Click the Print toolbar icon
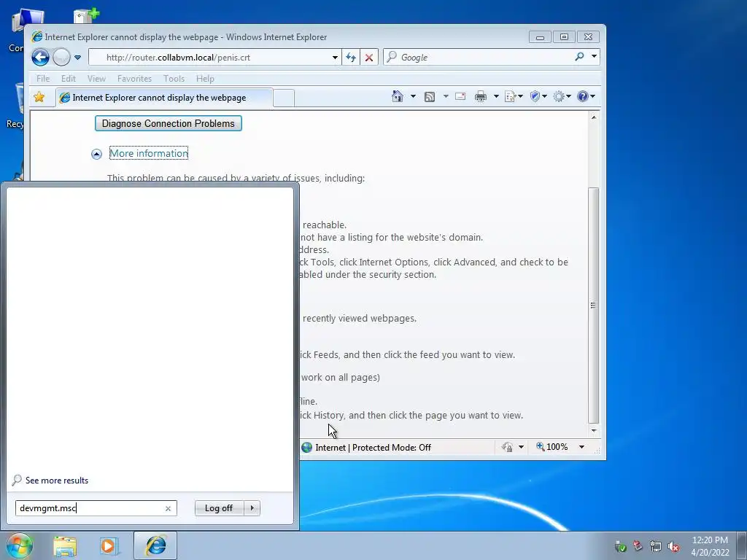 [481, 97]
